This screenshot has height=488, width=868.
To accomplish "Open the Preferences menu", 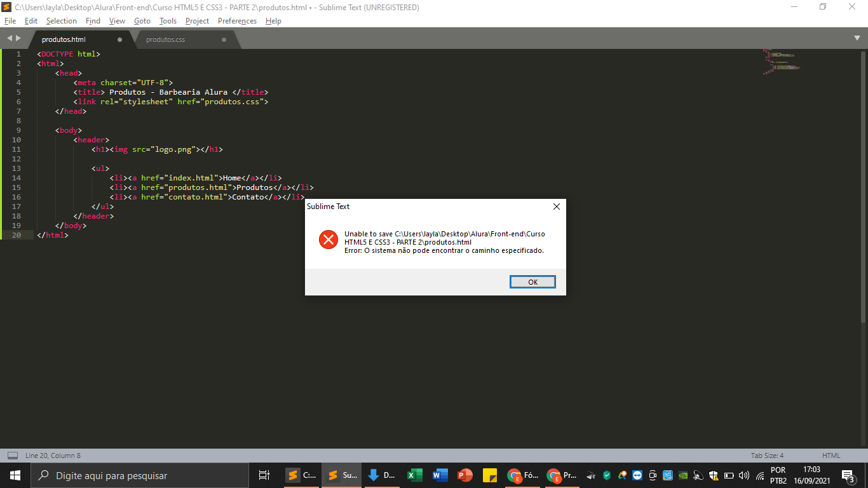I will coord(237,21).
